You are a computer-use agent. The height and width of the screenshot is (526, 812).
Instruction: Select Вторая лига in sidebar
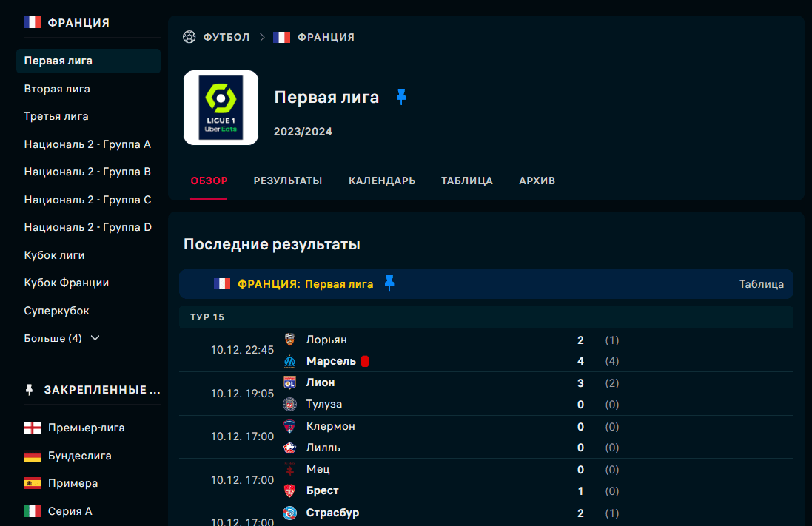coord(57,89)
